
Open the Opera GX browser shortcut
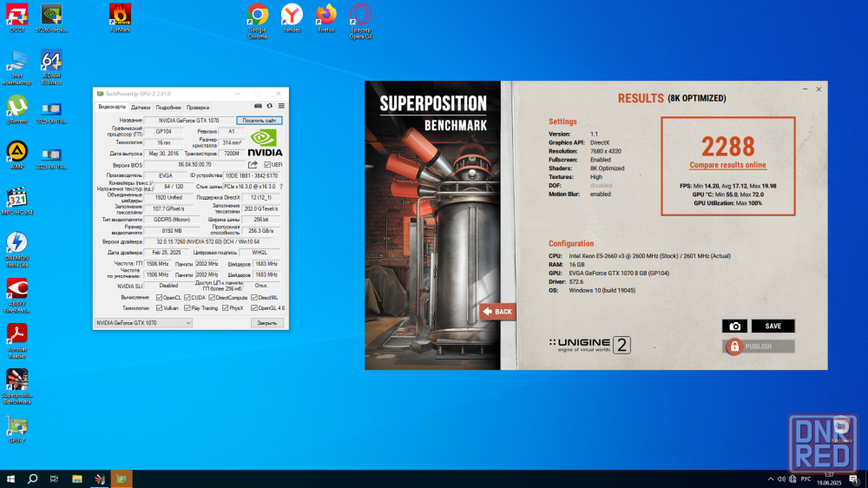[360, 21]
